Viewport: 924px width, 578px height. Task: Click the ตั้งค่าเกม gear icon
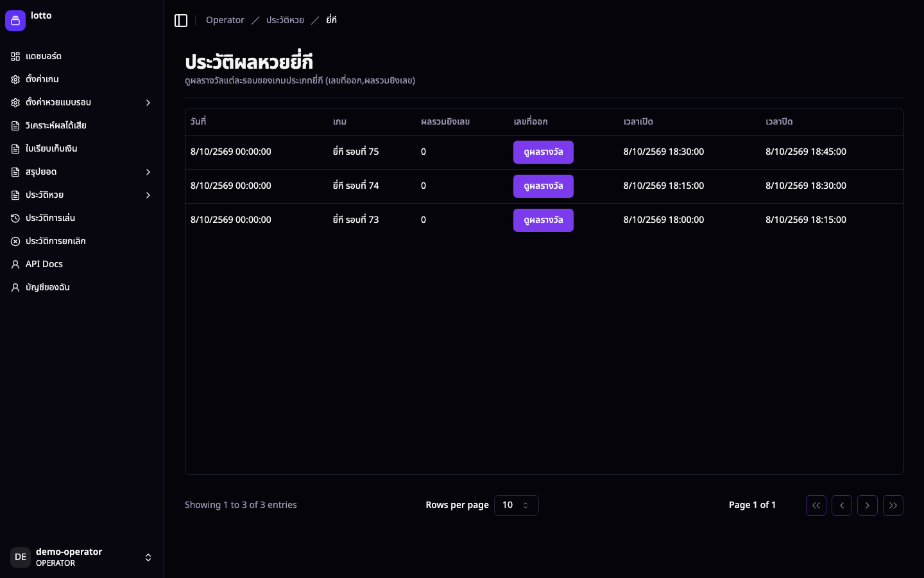[15, 80]
